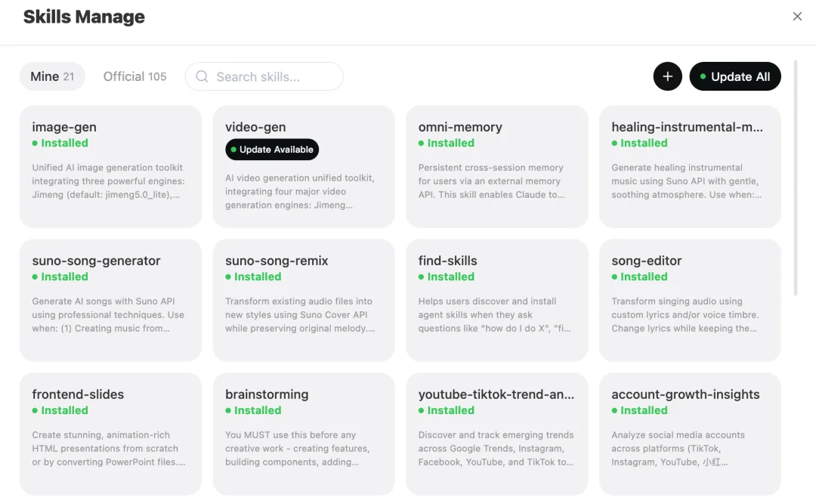Open the healing-instrumental-m... skill card
Screen dimensions: 816x504
[x=690, y=166]
